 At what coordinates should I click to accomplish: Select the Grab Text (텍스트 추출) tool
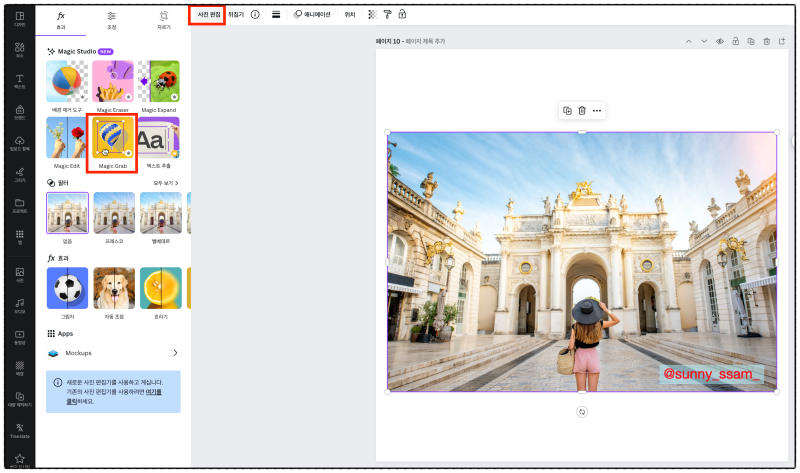(159, 138)
